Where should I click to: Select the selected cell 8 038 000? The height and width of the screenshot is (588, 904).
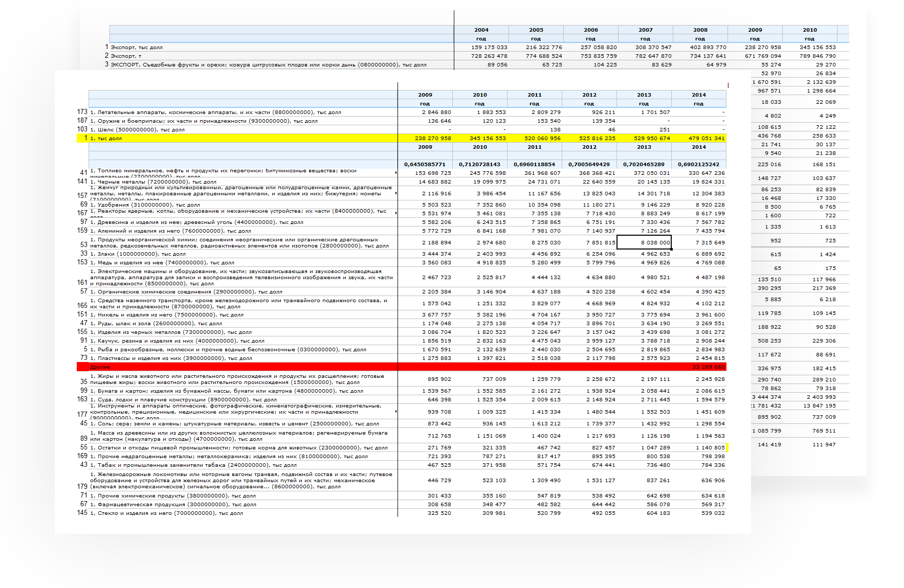click(644, 243)
